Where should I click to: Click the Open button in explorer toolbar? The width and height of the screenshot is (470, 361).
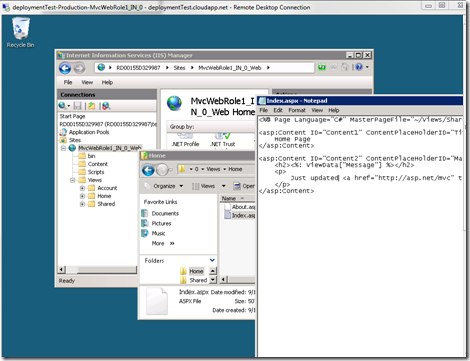tap(244, 186)
